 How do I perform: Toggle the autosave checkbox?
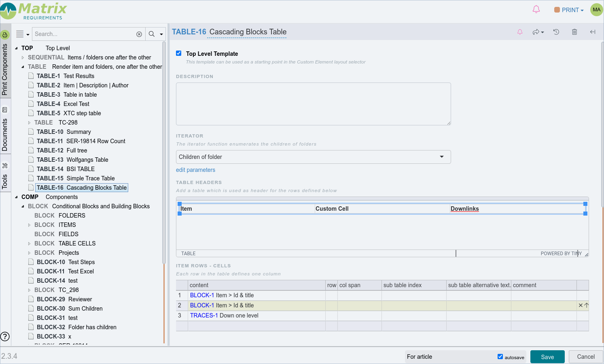coord(500,356)
